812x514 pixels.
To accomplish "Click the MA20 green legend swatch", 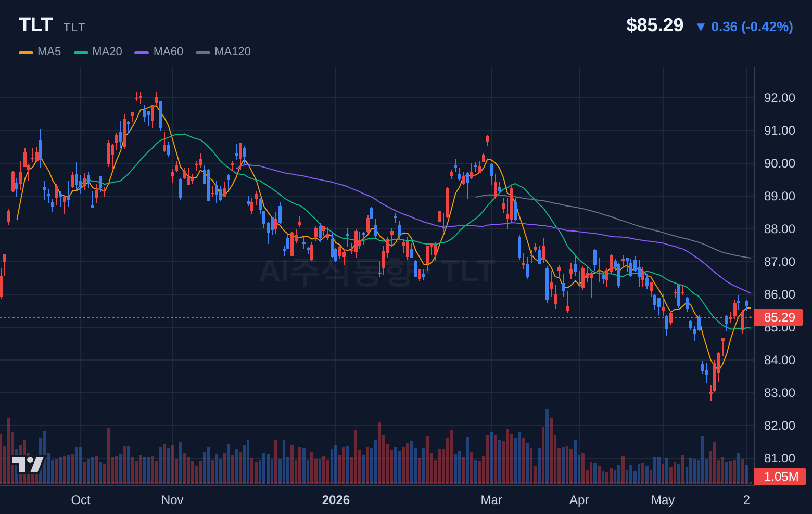I will (81, 52).
